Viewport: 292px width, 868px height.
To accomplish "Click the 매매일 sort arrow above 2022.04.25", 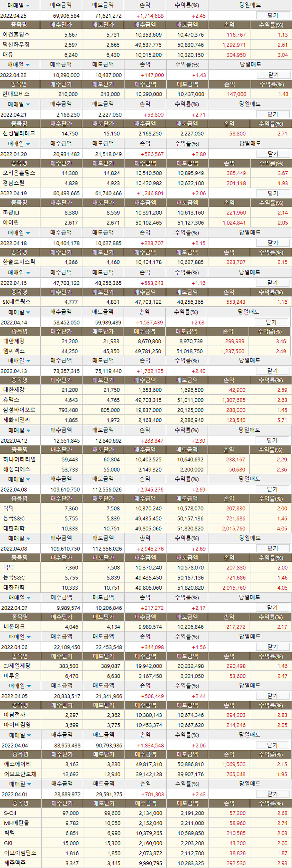I will [27, 5].
